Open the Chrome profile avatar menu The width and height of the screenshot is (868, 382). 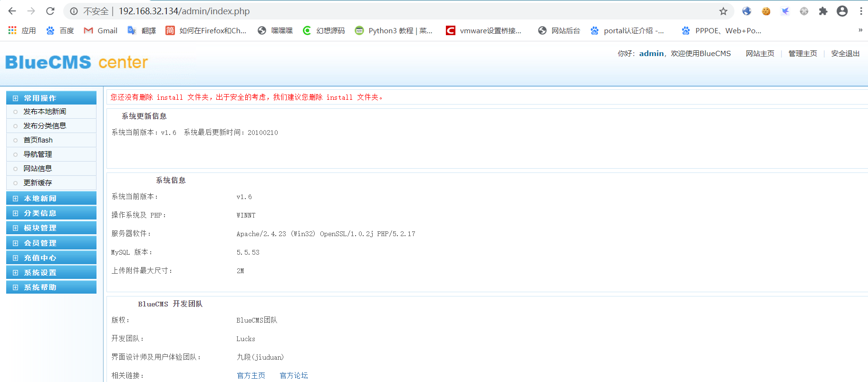click(x=842, y=11)
